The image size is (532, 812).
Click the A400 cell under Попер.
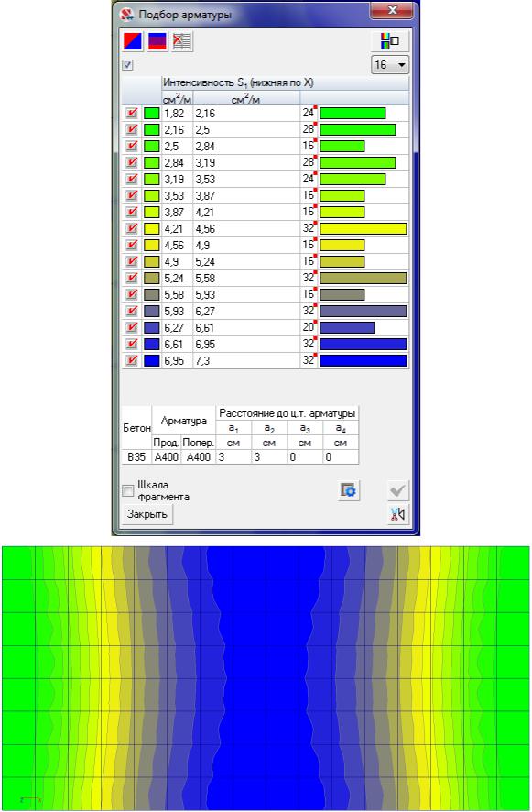pos(198,457)
